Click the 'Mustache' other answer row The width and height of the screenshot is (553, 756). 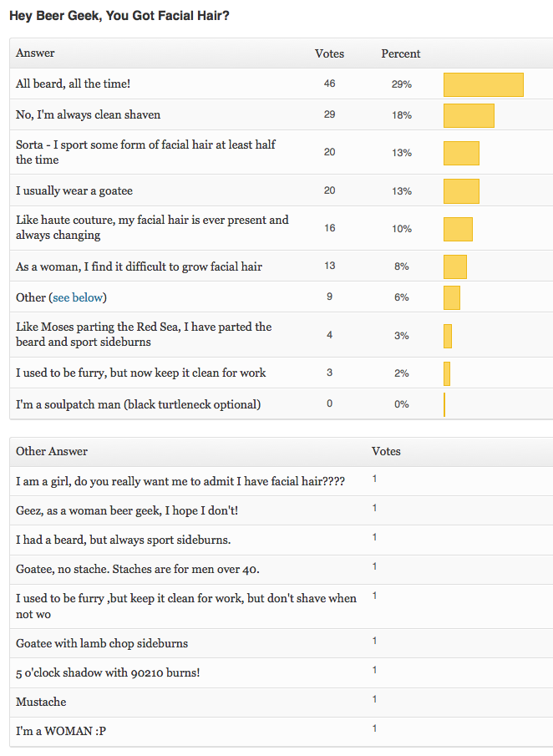click(41, 702)
